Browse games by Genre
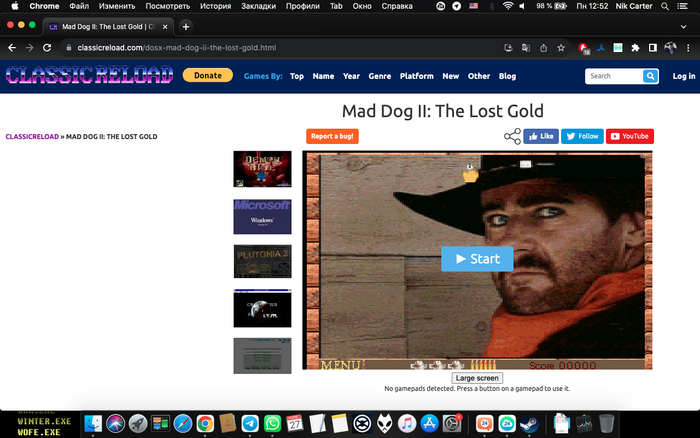This screenshot has height=438, width=700. [x=380, y=76]
